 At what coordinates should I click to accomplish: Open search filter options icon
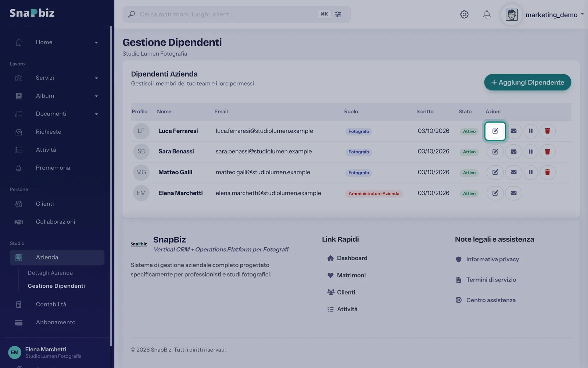pyautogui.click(x=338, y=14)
